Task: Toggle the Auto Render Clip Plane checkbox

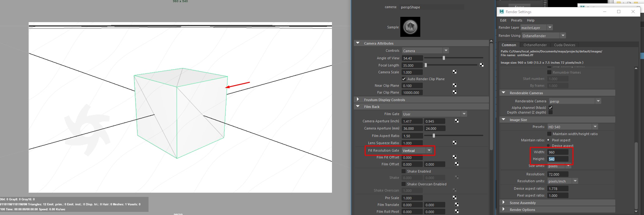Action: (404, 79)
